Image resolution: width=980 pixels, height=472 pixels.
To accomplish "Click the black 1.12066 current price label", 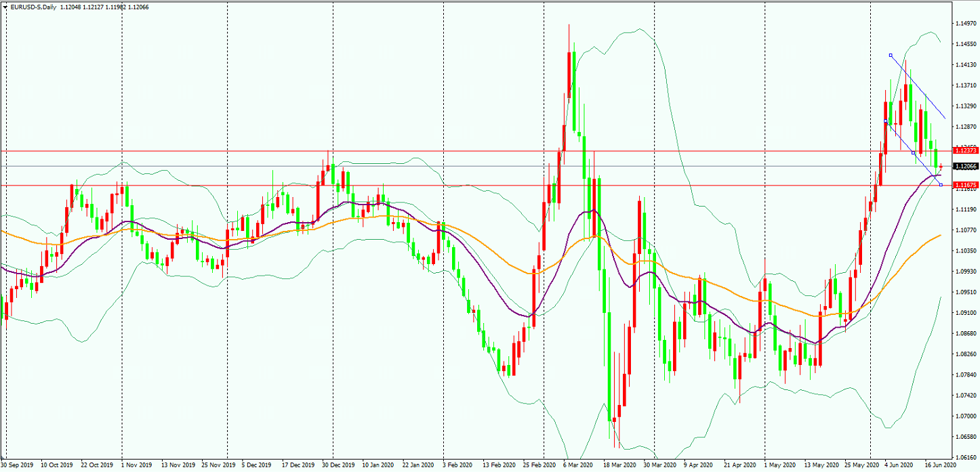I will [x=965, y=166].
